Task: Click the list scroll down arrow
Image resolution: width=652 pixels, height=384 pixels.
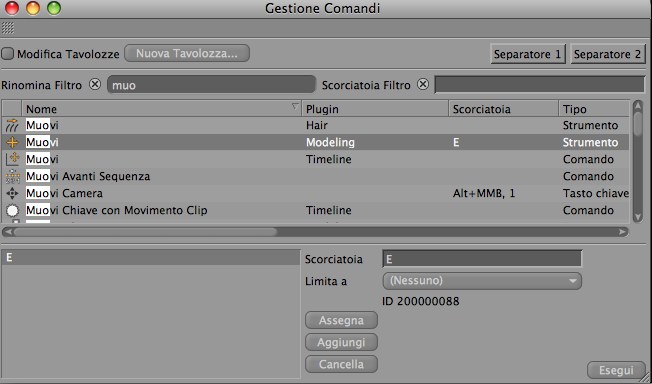Action: click(x=637, y=217)
